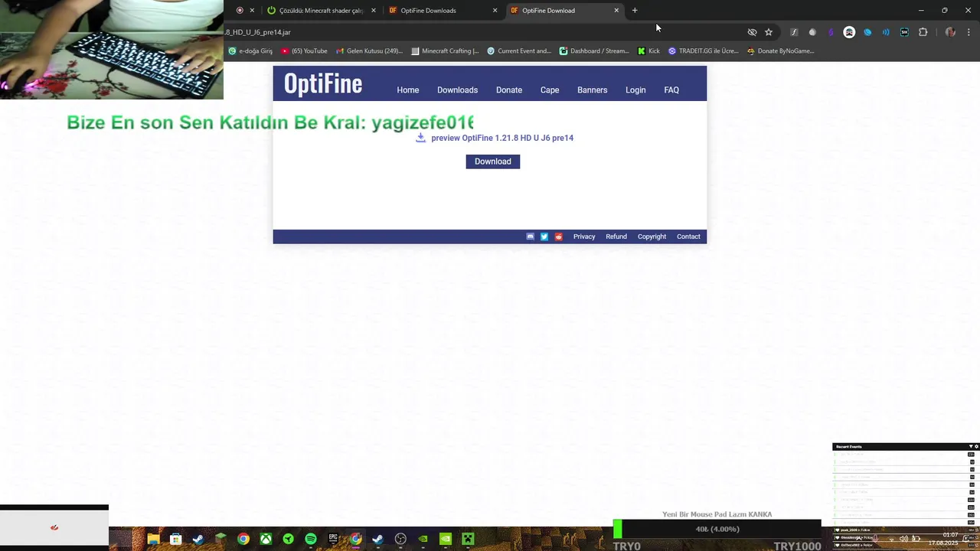Open the Donate nav item

[x=509, y=90]
